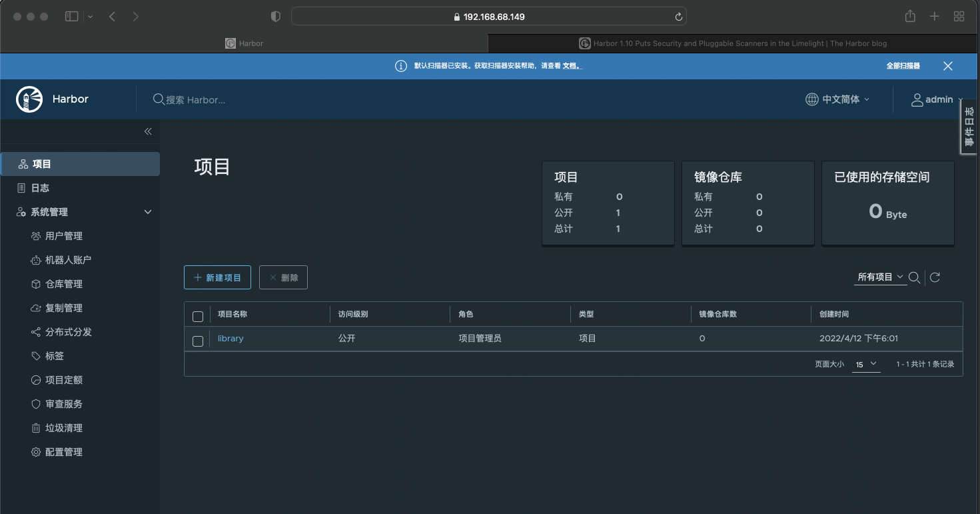
Task: Open Safari sidebar options dropdown arrow
Action: tap(91, 17)
